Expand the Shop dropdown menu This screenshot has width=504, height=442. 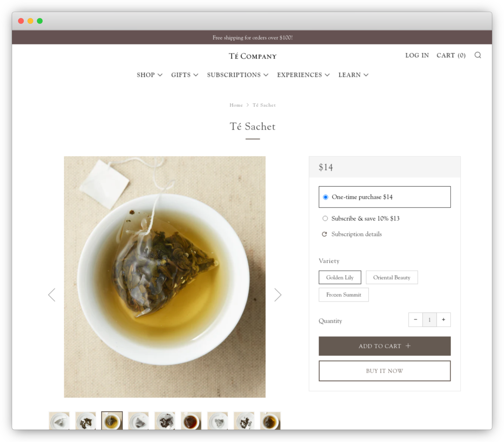(149, 75)
